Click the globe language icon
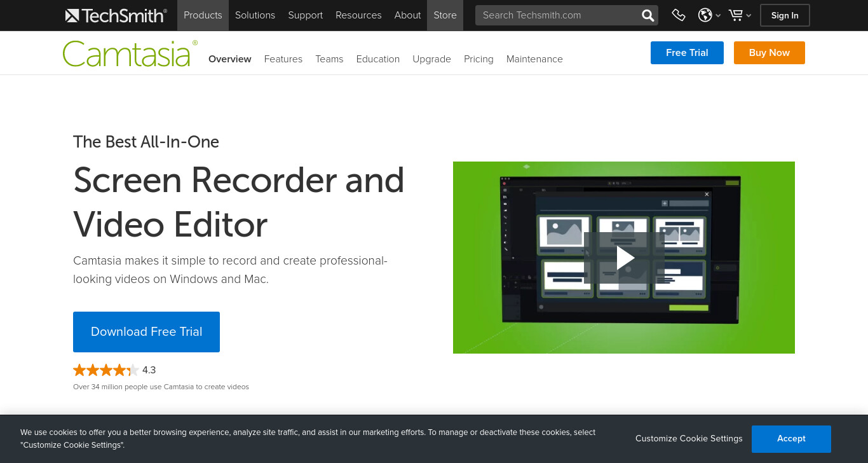 click(x=705, y=15)
